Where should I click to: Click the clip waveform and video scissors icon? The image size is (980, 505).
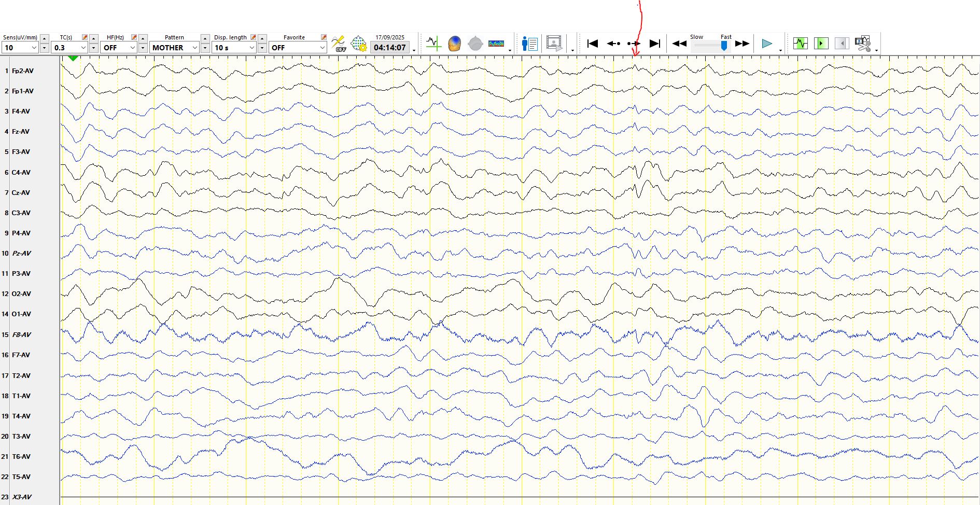click(x=863, y=44)
